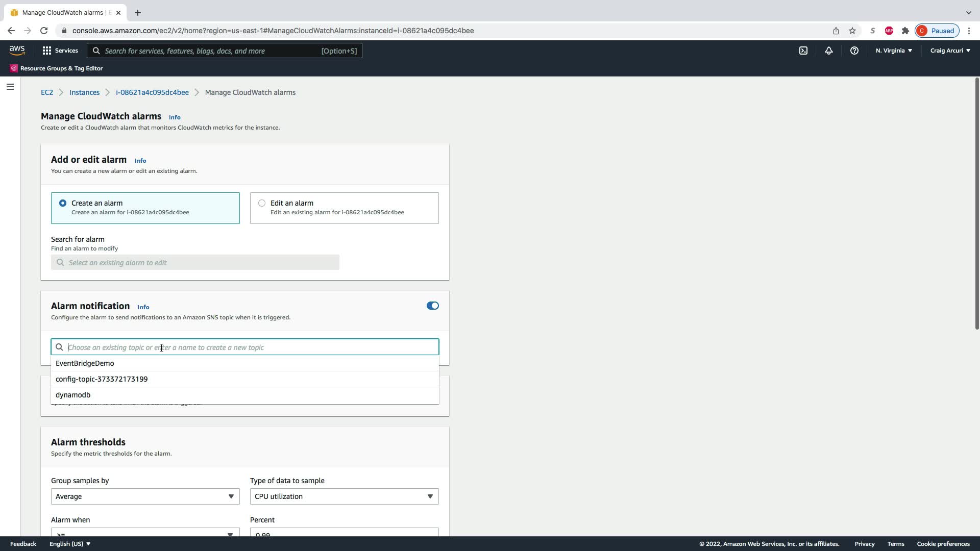Screen dimensions: 980x551
Task: Go to the Instances breadcrumb link
Action: point(84,92)
